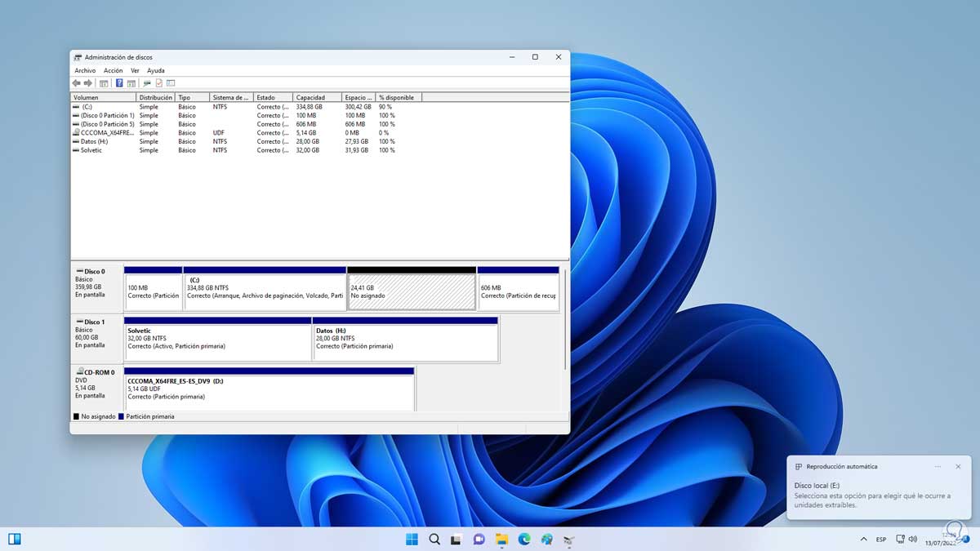The width and height of the screenshot is (980, 551).
Task: Click the Volumen column header
Action: pos(86,98)
